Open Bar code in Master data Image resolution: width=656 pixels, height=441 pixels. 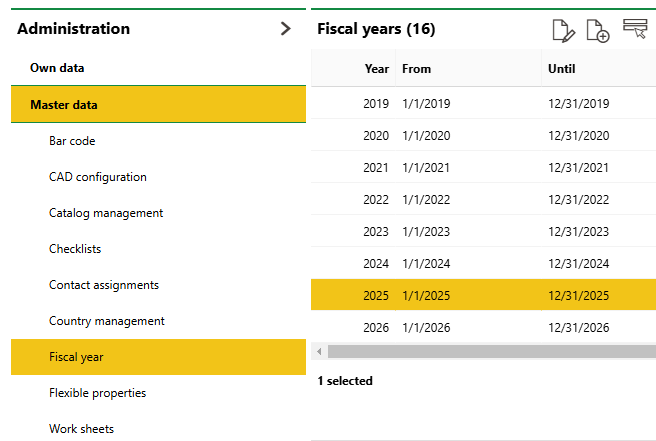pyautogui.click(x=158, y=141)
